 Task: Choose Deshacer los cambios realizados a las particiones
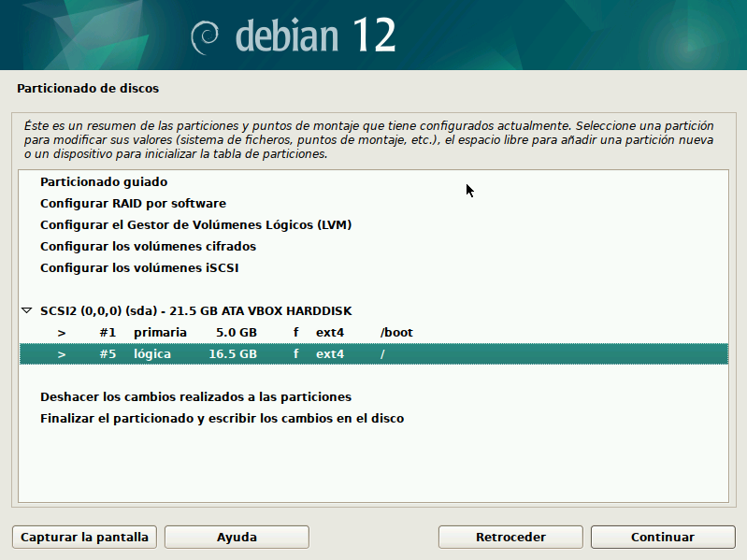pos(195,396)
